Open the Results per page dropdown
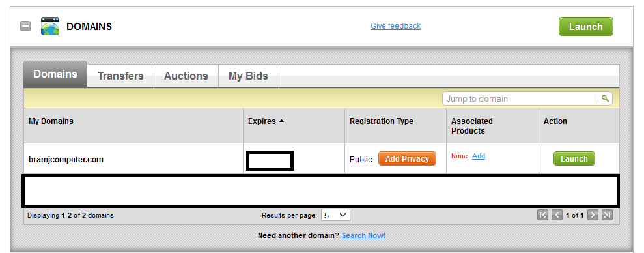This screenshot has height=253, width=644. (335, 215)
